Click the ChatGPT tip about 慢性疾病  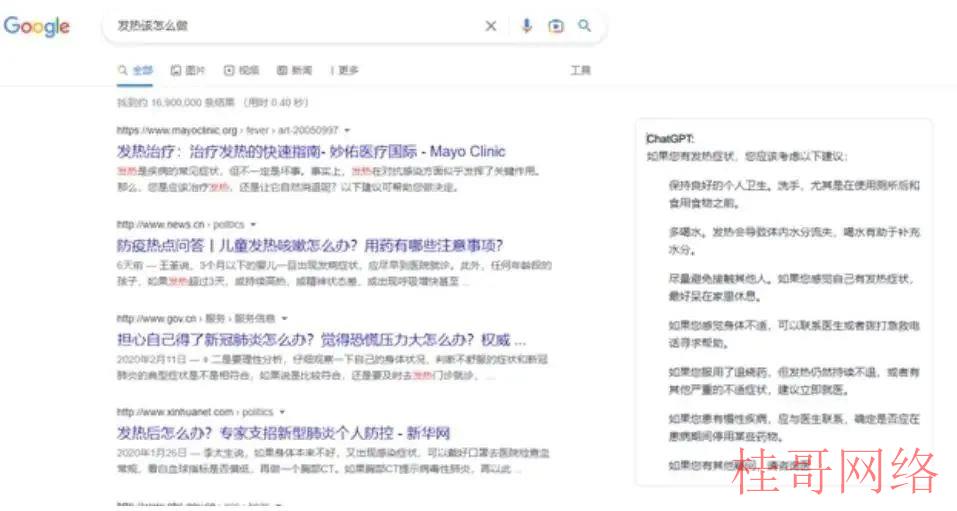coord(793,427)
